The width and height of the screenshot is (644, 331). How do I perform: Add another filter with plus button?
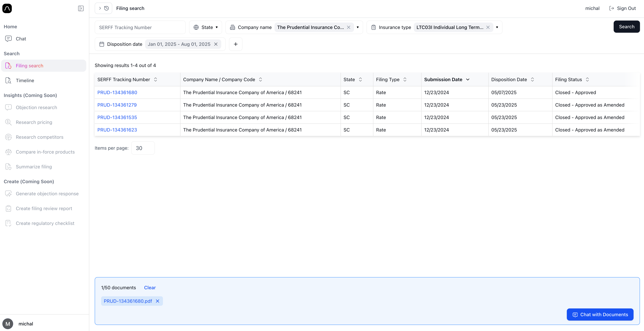(236, 44)
